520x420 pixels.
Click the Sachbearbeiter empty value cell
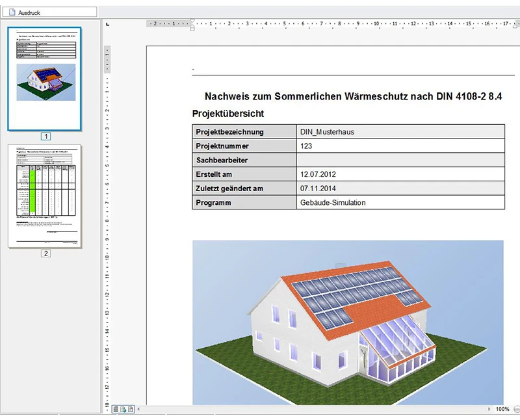tap(400, 160)
